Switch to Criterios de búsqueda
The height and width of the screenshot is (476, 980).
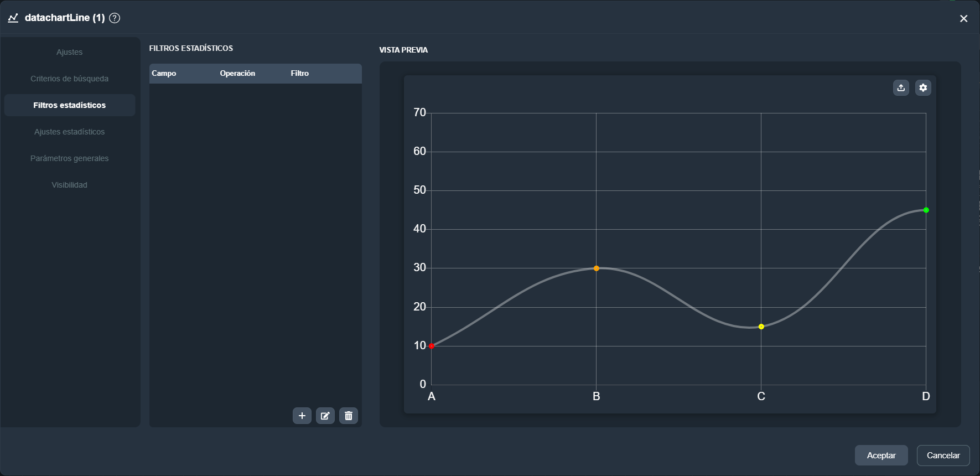[70, 79]
